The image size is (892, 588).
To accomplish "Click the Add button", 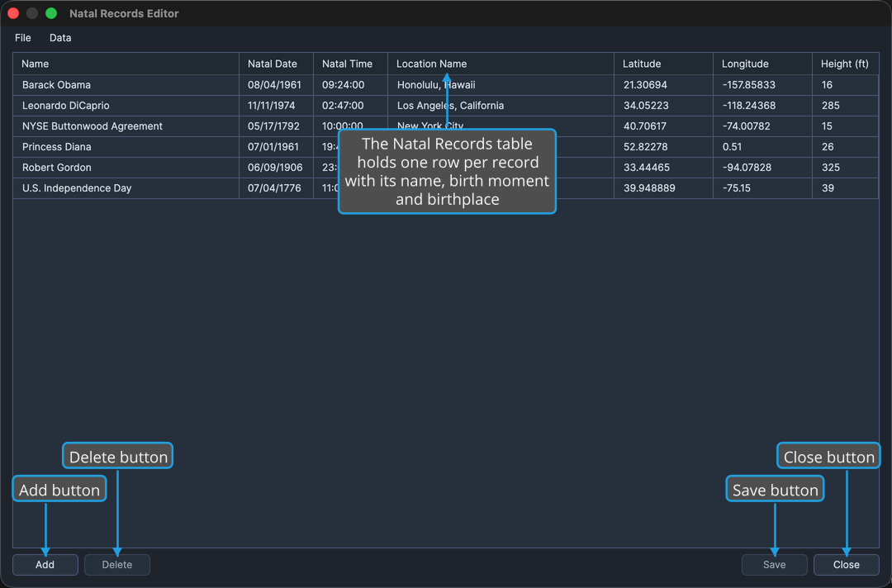I will click(x=45, y=565).
